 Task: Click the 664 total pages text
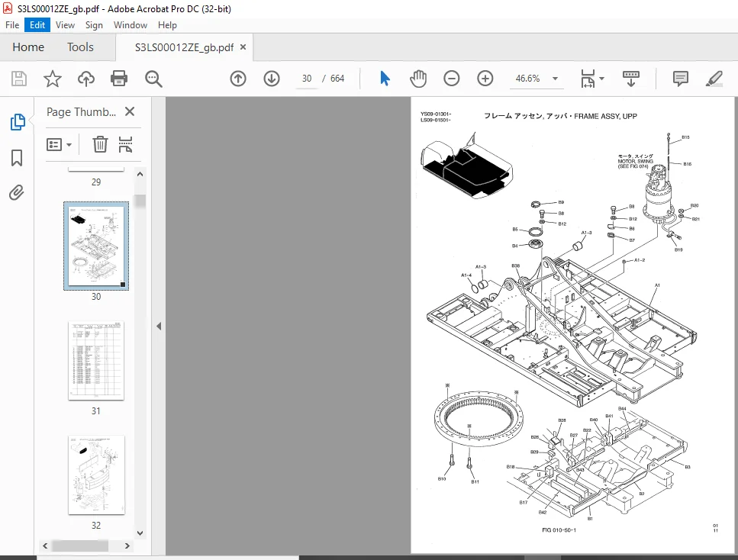click(337, 79)
